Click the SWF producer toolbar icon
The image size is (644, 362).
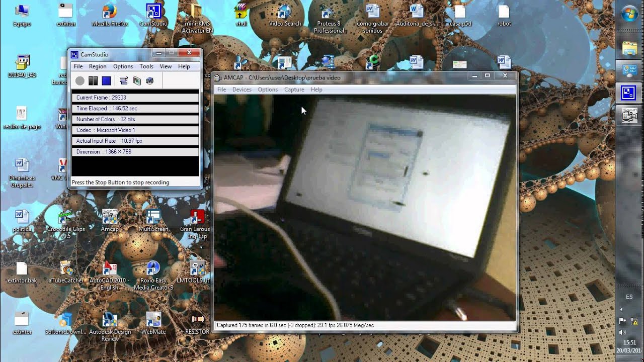(x=150, y=81)
